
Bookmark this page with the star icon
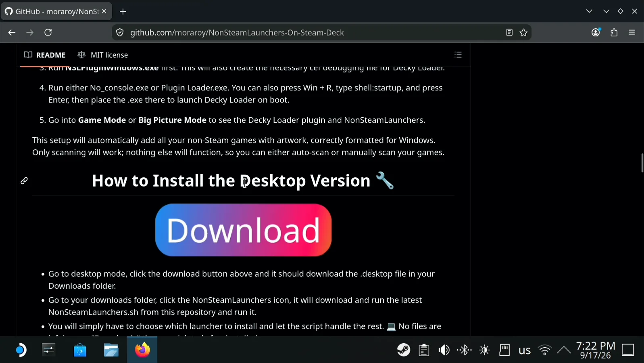coord(523,33)
